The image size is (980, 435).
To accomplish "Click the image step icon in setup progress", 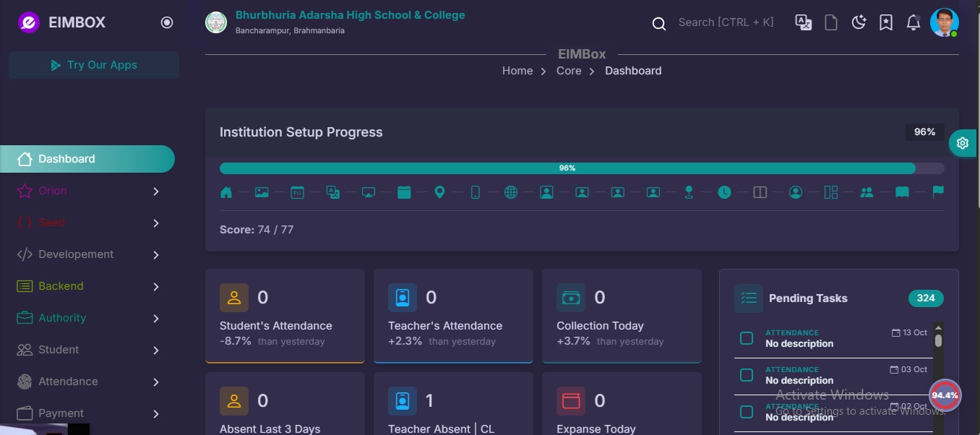I will (x=262, y=193).
